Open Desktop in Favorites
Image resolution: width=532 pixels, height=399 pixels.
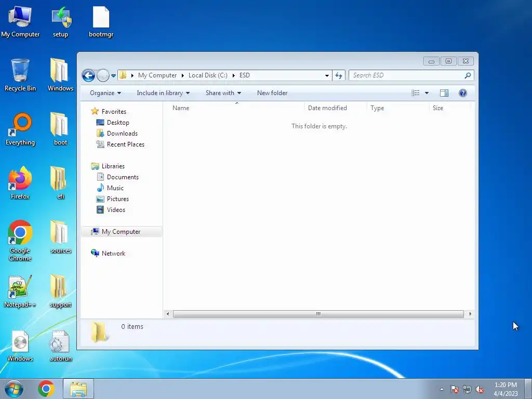tap(118, 123)
